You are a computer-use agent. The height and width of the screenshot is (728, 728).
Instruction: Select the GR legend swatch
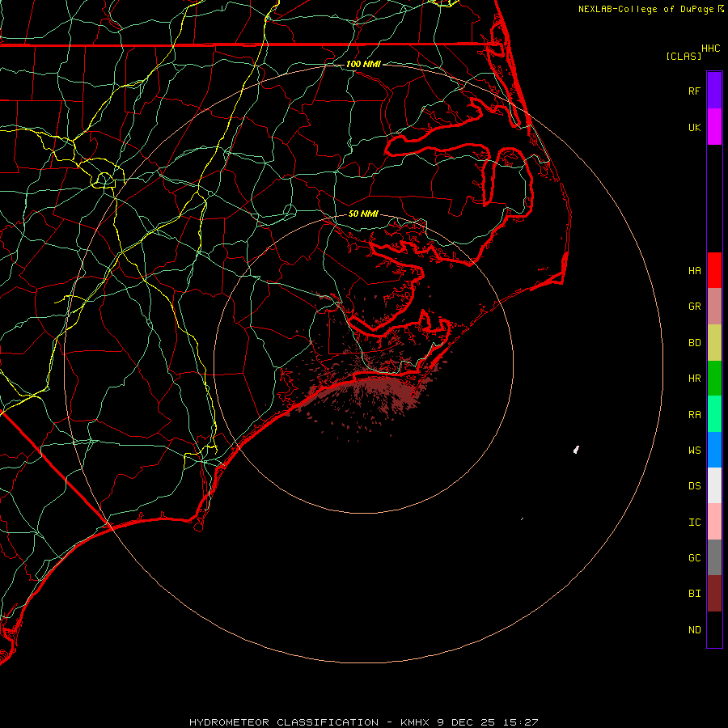714,307
